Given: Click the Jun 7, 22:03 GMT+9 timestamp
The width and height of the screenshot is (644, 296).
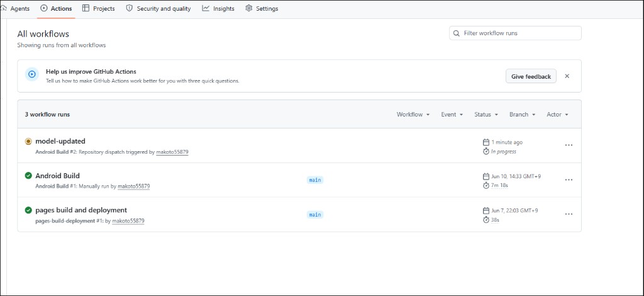Looking at the screenshot, I should 514,210.
